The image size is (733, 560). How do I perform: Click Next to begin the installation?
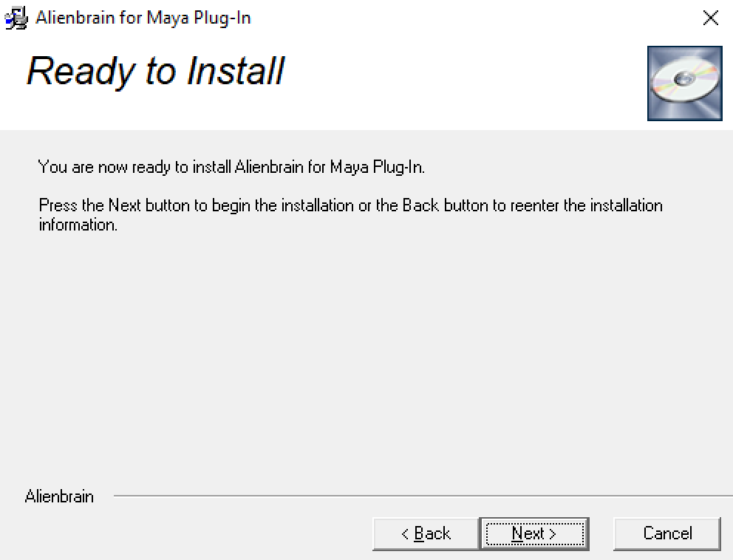tap(534, 533)
